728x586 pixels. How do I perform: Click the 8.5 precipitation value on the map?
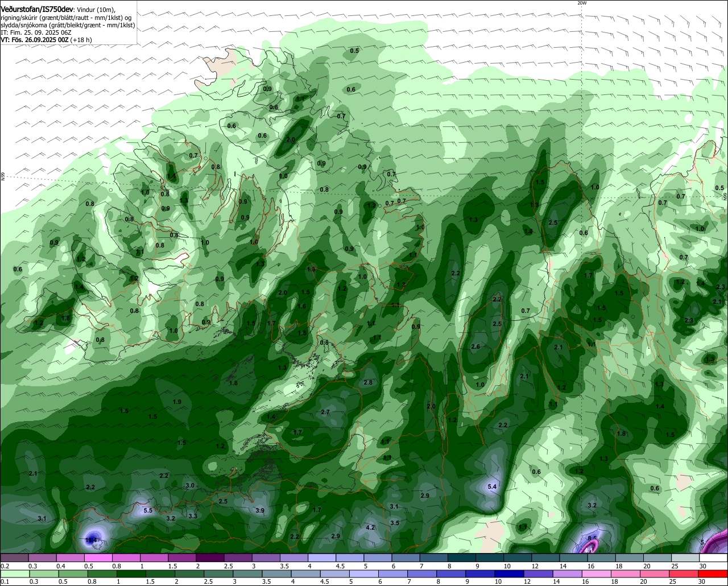tap(592, 538)
